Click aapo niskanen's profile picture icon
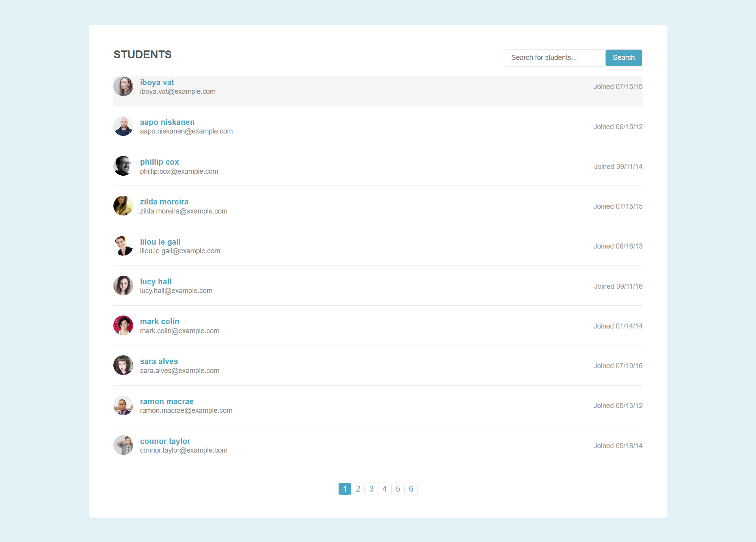The image size is (756, 542). pyautogui.click(x=123, y=126)
